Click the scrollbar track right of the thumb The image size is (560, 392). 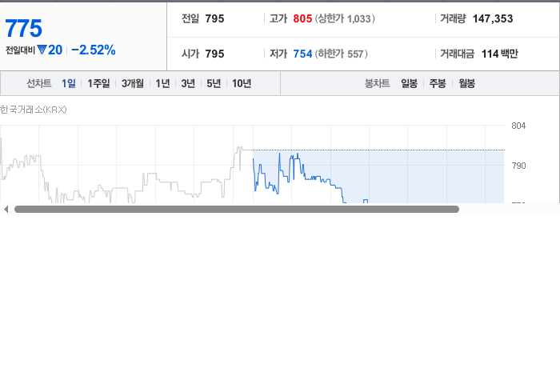pyautogui.click(x=509, y=210)
